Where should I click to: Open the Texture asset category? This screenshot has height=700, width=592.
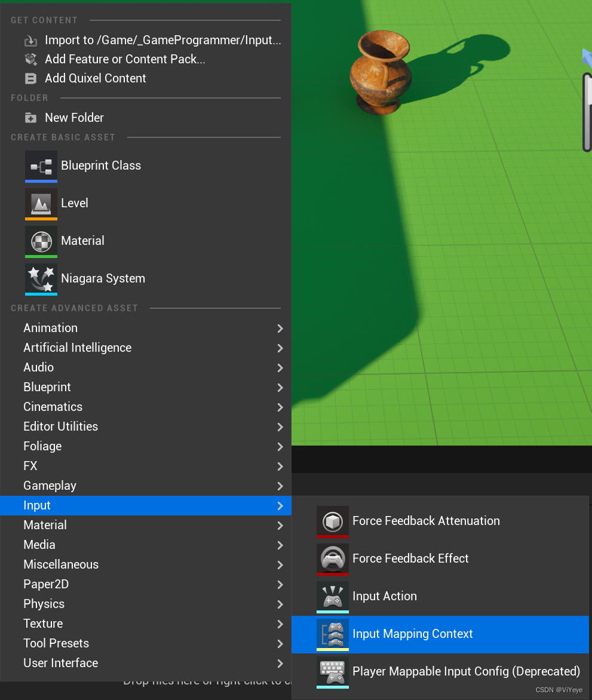[x=146, y=624]
